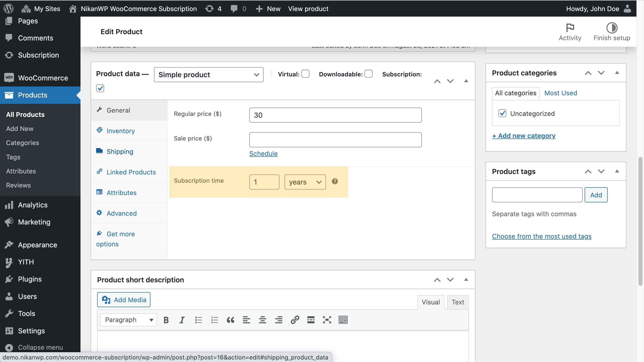Click the bulleted list icon
The image size is (644, 362).
click(198, 320)
